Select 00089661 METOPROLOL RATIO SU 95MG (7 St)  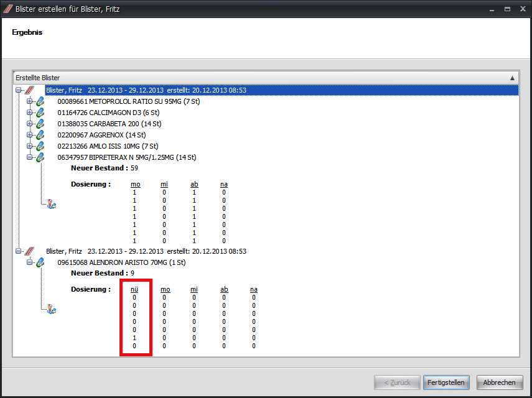tap(129, 101)
